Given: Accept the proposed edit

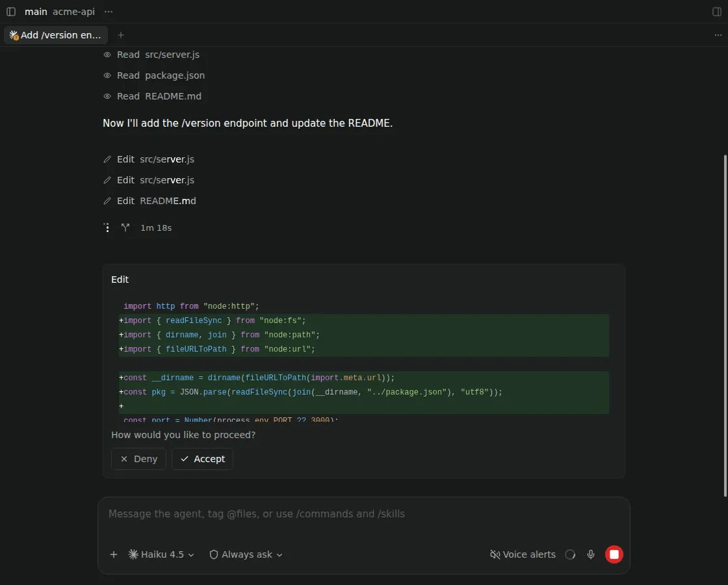Looking at the screenshot, I should (x=202, y=459).
